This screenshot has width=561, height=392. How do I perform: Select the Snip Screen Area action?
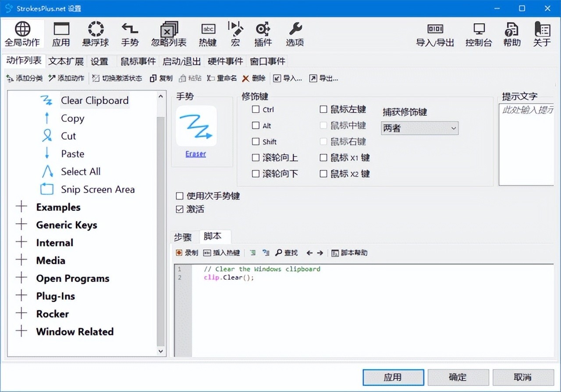[x=97, y=189]
